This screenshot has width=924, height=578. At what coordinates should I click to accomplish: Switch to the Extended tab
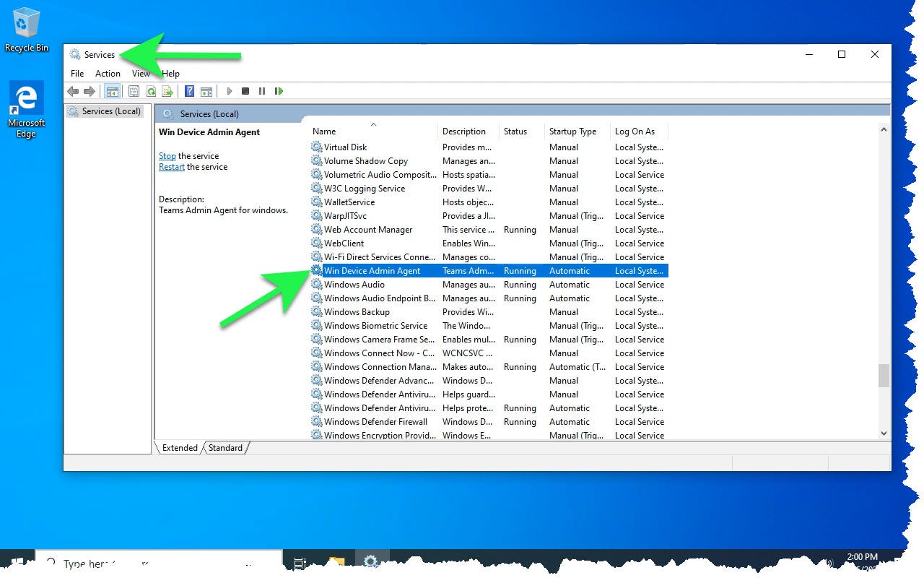pyautogui.click(x=180, y=448)
